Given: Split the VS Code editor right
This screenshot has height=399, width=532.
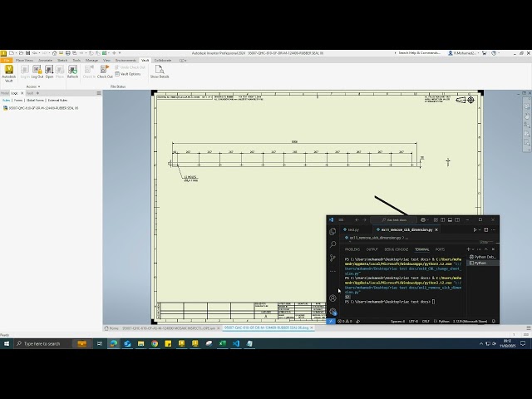Looking at the screenshot, I should (485, 229).
